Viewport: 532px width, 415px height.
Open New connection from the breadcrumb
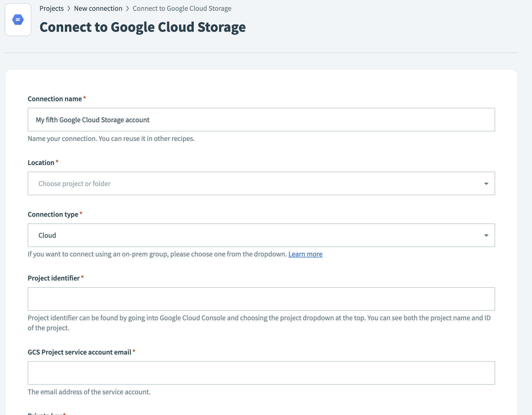(98, 8)
